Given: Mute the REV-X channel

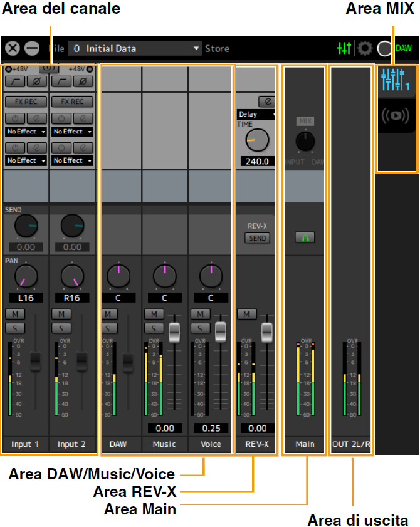Looking at the screenshot, I should click(x=246, y=314).
